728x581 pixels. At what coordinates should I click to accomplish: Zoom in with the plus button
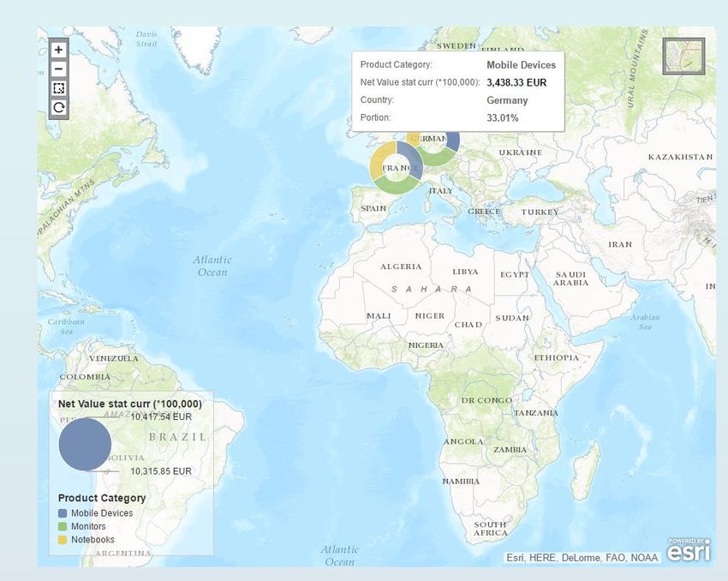click(x=59, y=50)
